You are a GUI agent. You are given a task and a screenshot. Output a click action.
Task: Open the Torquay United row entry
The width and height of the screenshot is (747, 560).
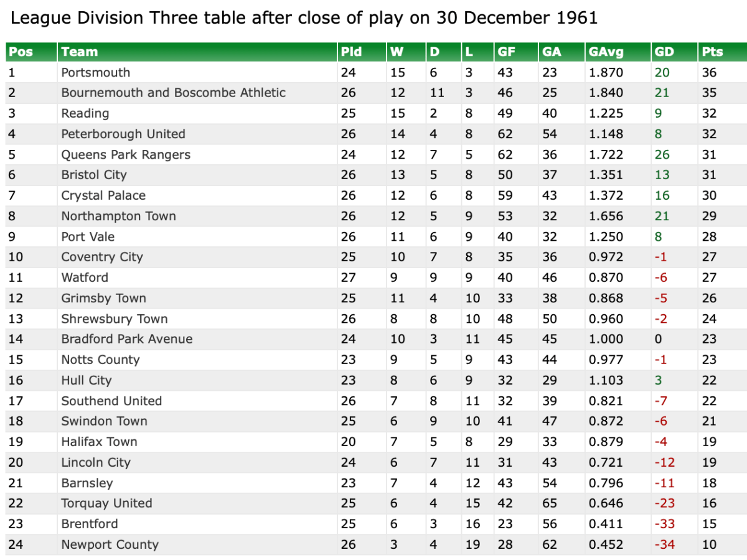tap(106, 503)
